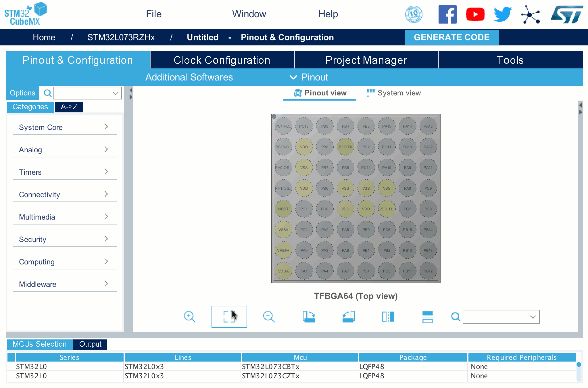This screenshot has width=588, height=388.
Task: Click the GENERATE CODE button
Action: pyautogui.click(x=451, y=37)
